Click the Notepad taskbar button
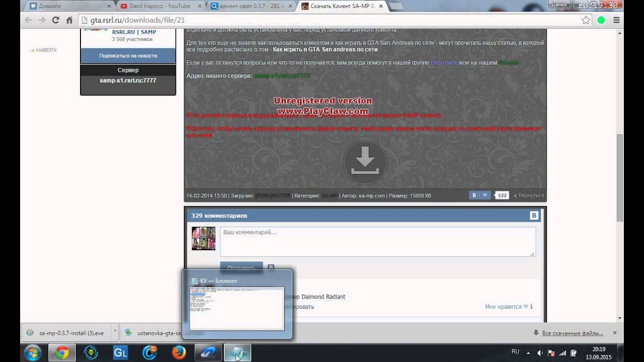 237,353
